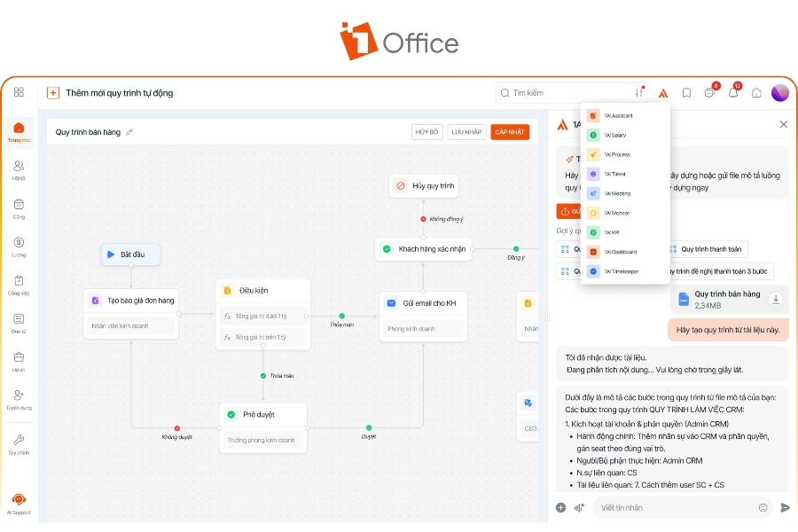Screen dimensions: 798x532
Task: Open the user profile avatar
Action: pos(779,92)
